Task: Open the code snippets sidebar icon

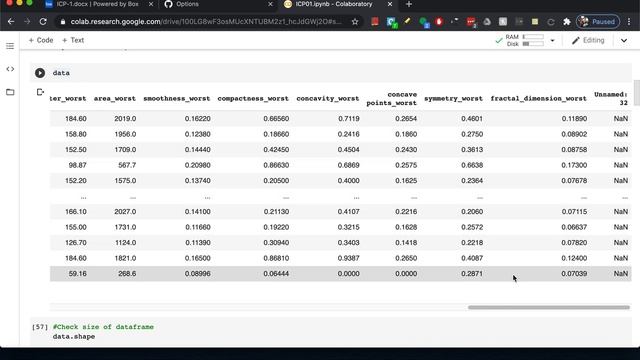Action: point(10,69)
